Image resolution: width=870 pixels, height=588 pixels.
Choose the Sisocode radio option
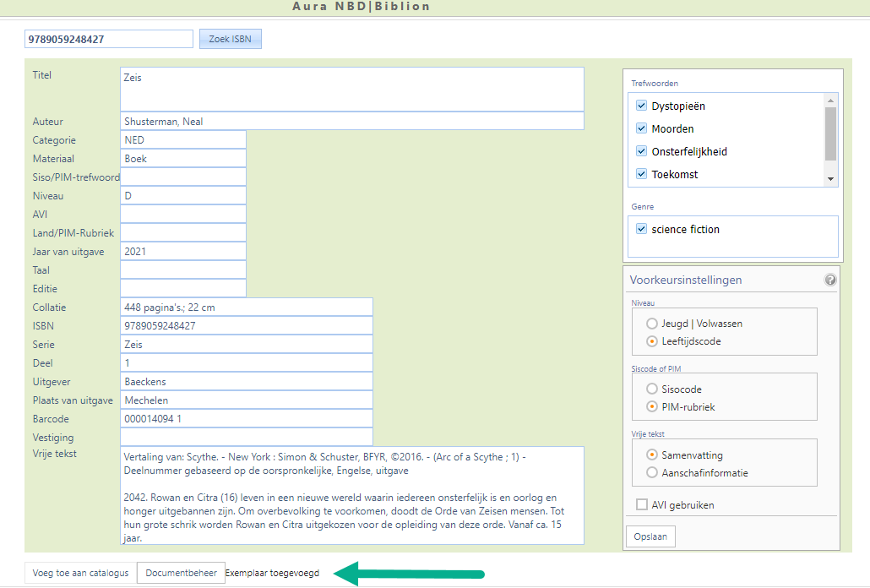pyautogui.click(x=651, y=389)
